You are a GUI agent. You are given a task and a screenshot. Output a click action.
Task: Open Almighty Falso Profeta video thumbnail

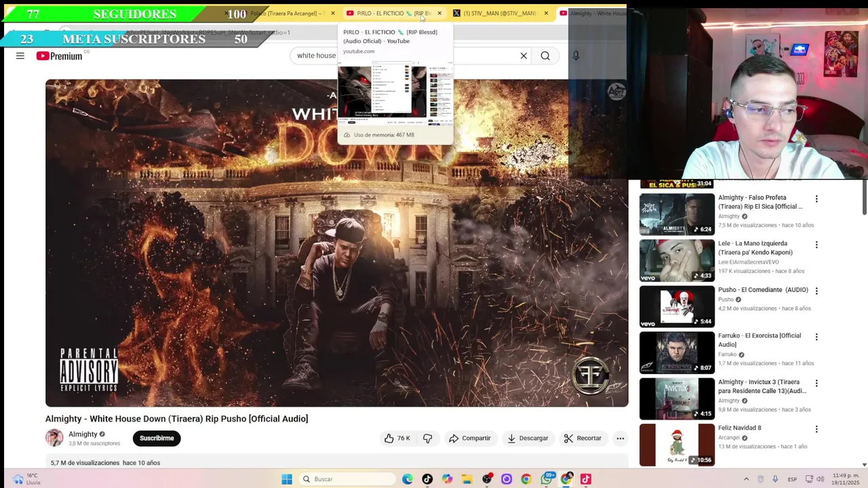[677, 214]
